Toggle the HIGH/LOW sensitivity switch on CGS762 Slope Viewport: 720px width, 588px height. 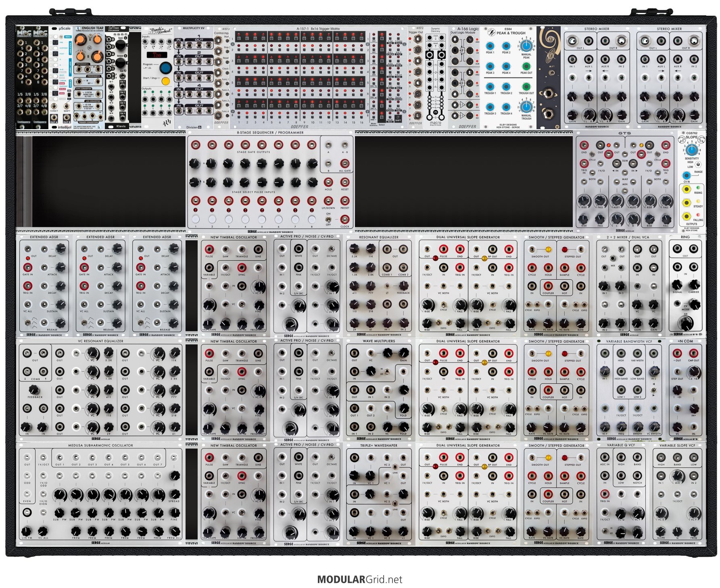pyautogui.click(x=698, y=165)
